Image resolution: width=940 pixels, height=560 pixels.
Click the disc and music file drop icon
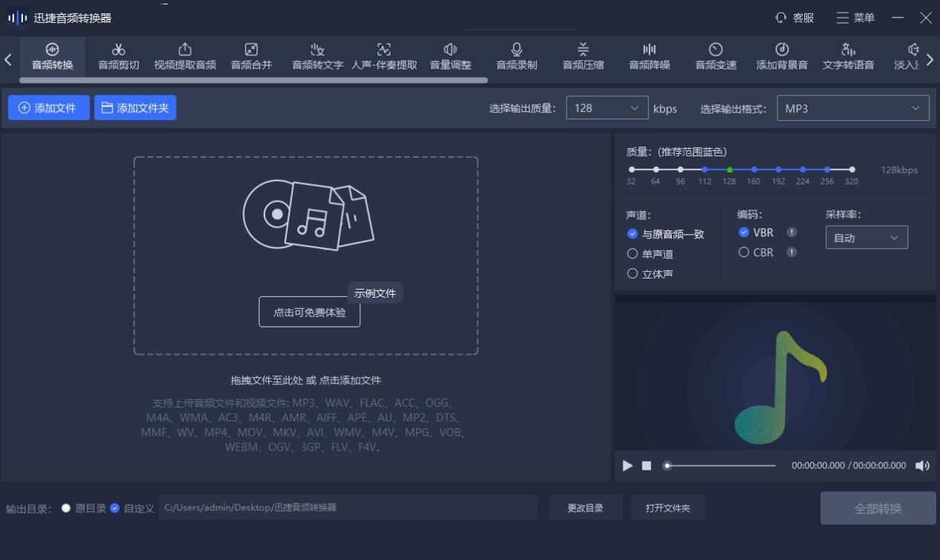308,215
